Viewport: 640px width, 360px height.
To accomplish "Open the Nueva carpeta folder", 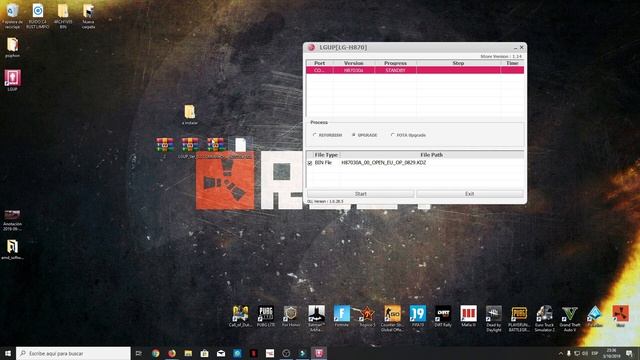I will 88,16.
